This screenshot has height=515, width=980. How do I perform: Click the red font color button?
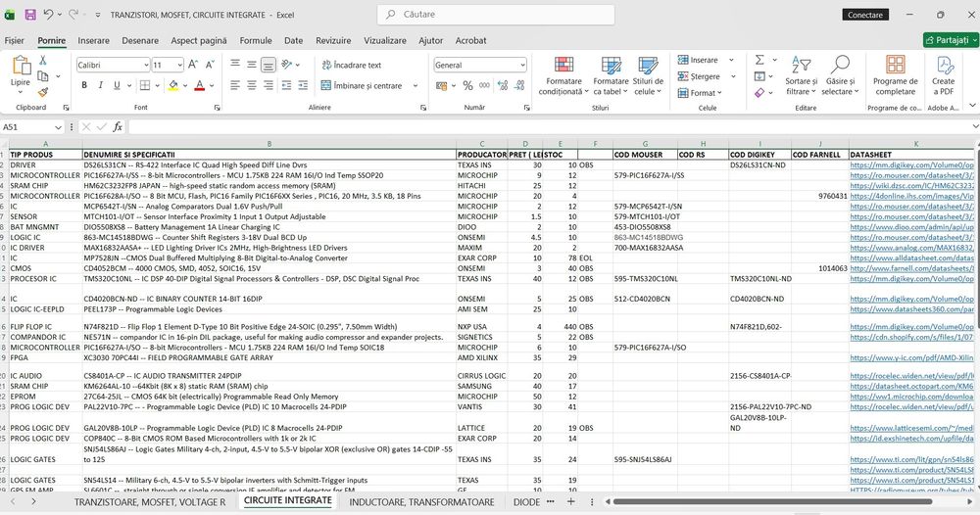click(x=199, y=85)
